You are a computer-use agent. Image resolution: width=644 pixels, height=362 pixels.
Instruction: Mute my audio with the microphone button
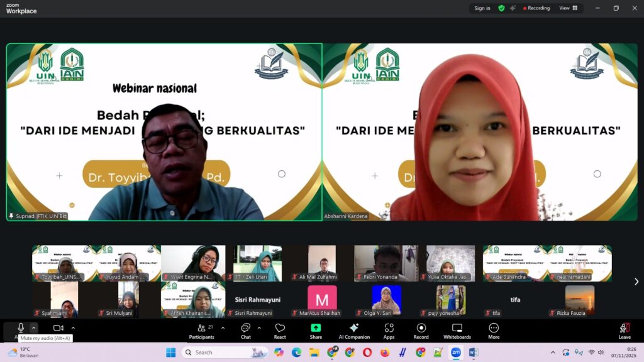pos(20,328)
